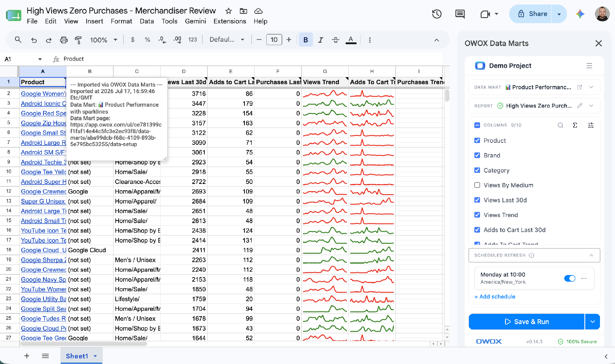Screen dimensions: 615x364
Task: Toggle all columns checkbox
Action: [x=477, y=125]
